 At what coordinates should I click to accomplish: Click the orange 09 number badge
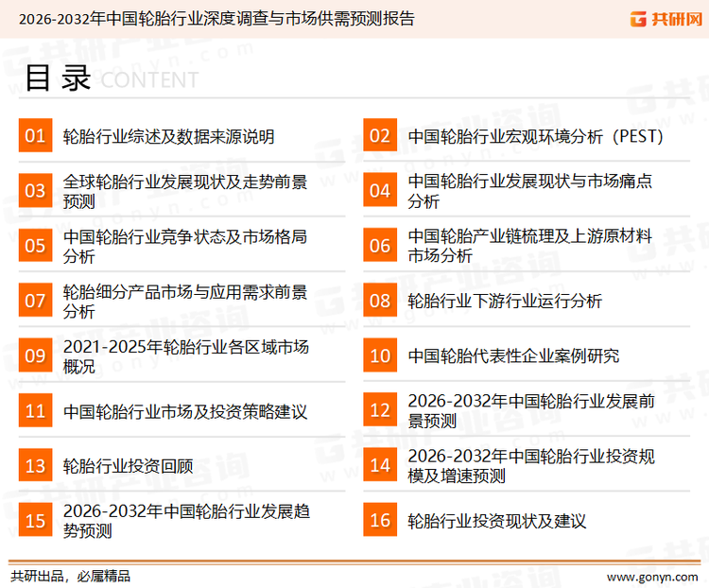(35, 355)
